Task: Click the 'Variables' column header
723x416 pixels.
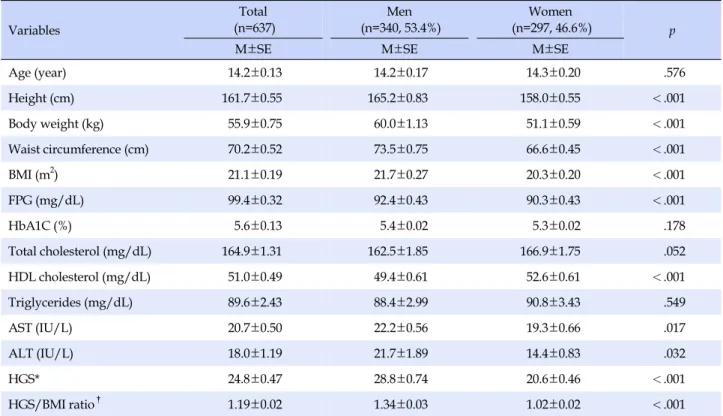Action: (x=34, y=30)
